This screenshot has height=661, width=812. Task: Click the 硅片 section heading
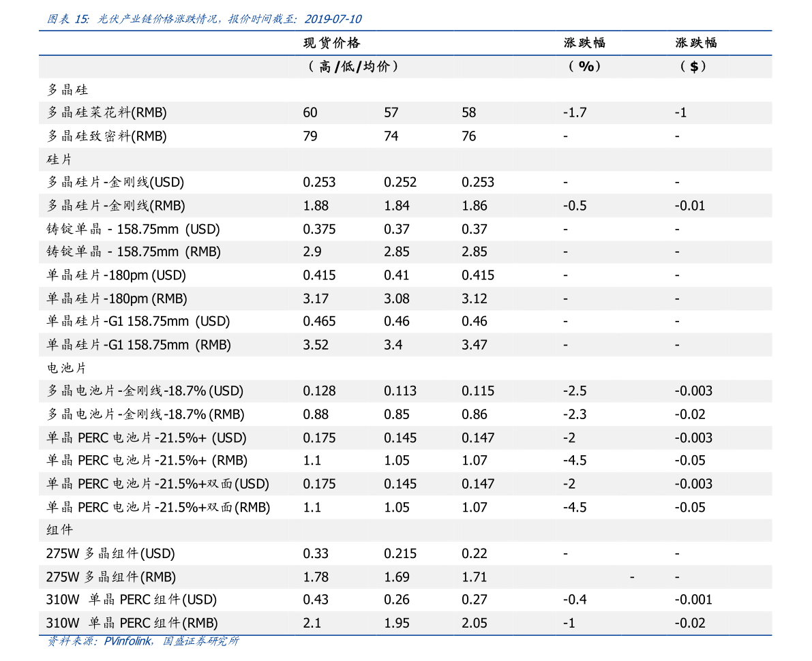pyautogui.click(x=59, y=159)
